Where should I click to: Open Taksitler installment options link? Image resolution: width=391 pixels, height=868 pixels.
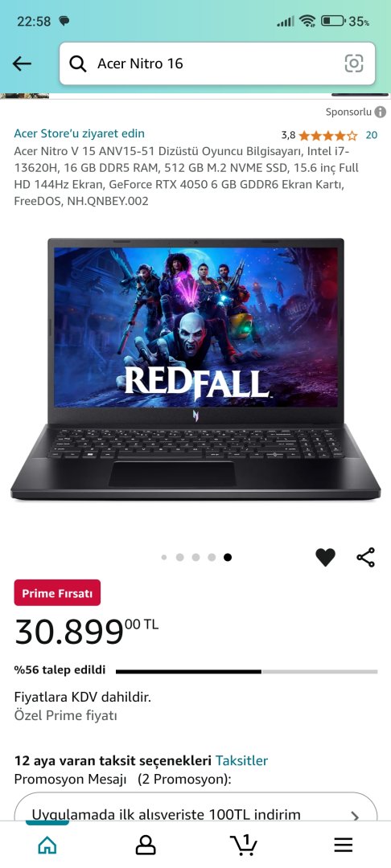coord(241,760)
